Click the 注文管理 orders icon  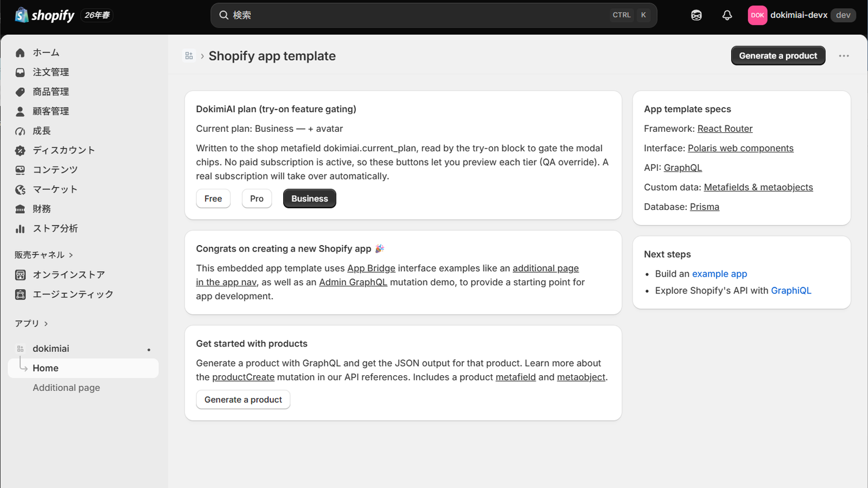pyautogui.click(x=20, y=72)
